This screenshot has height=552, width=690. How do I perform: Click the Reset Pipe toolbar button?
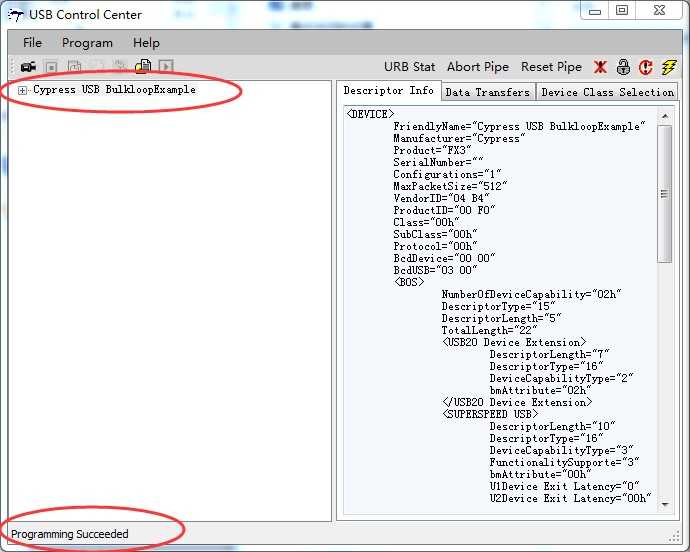click(x=551, y=67)
